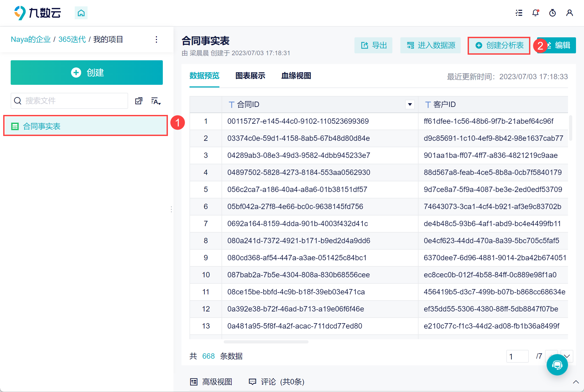584x392 pixels.
Task: Open the notifications bell
Action: (x=535, y=13)
